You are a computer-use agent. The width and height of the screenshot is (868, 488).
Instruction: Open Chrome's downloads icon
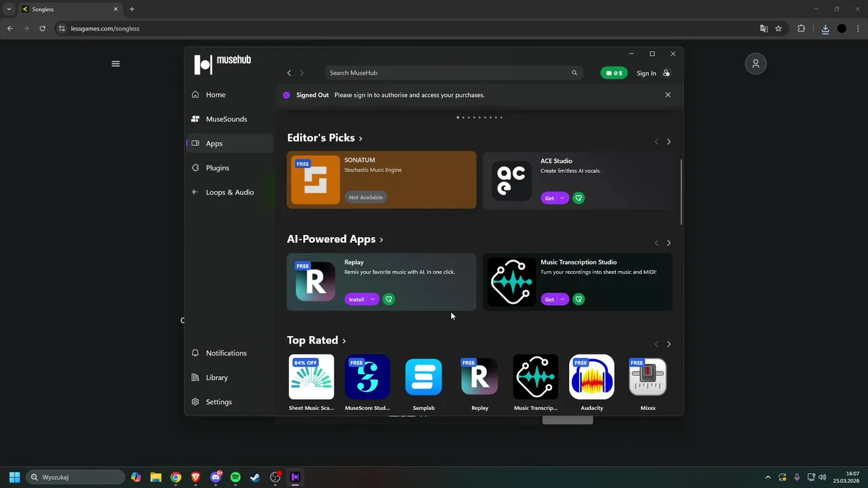click(825, 28)
